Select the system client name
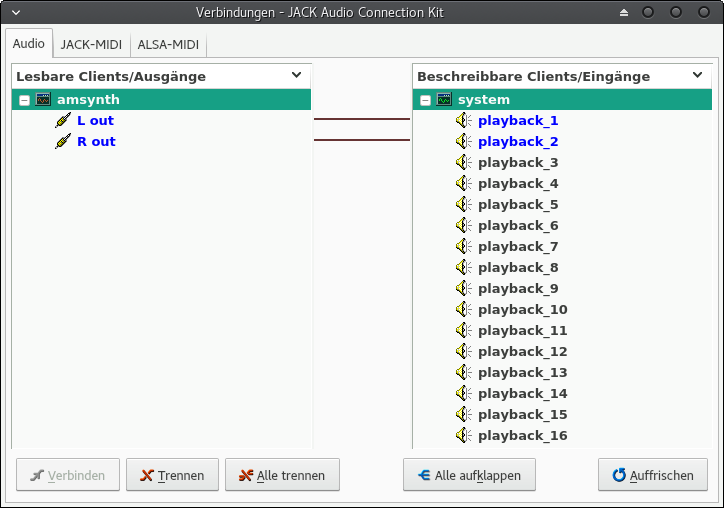This screenshot has height=508, width=724. (x=484, y=100)
